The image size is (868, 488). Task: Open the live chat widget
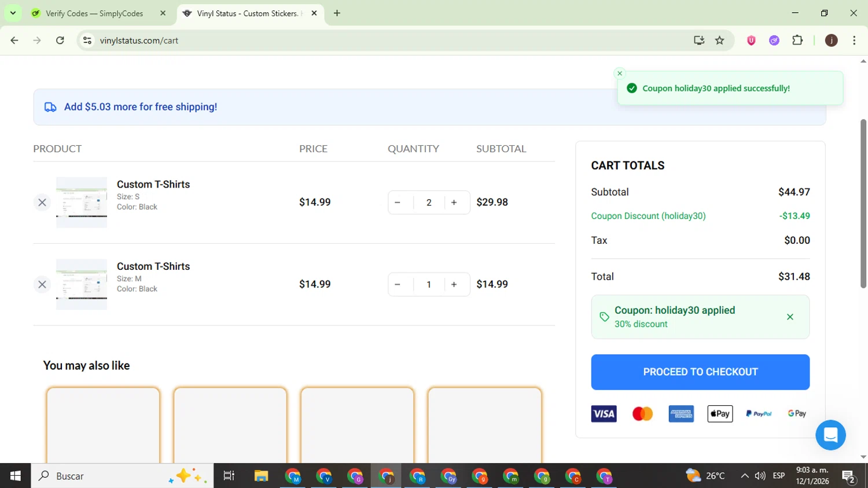click(830, 435)
